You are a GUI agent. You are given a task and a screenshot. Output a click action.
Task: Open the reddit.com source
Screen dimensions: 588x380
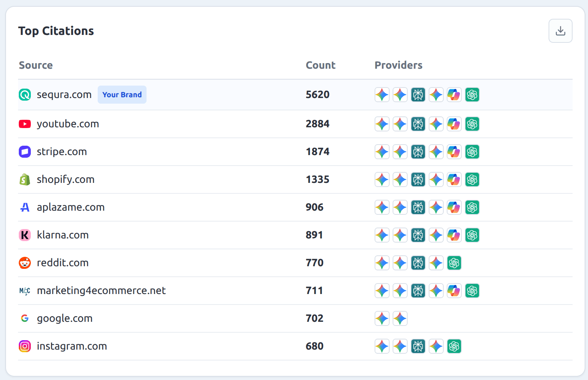[x=63, y=263]
